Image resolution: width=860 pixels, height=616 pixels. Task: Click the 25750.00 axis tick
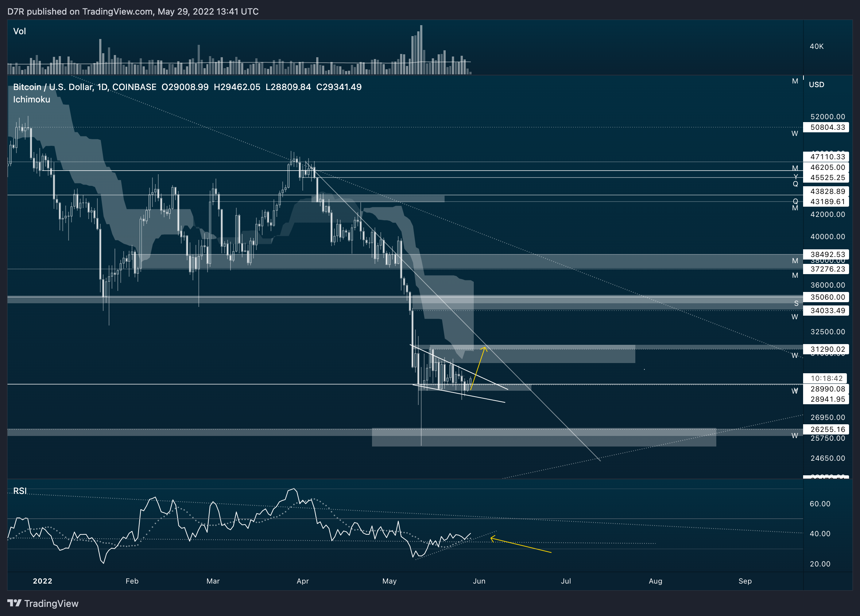point(828,438)
